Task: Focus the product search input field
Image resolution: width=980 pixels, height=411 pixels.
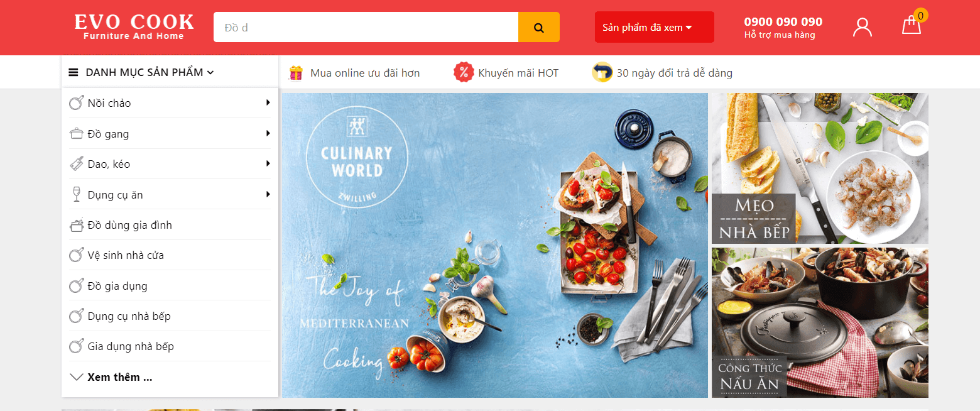Action: click(x=366, y=27)
